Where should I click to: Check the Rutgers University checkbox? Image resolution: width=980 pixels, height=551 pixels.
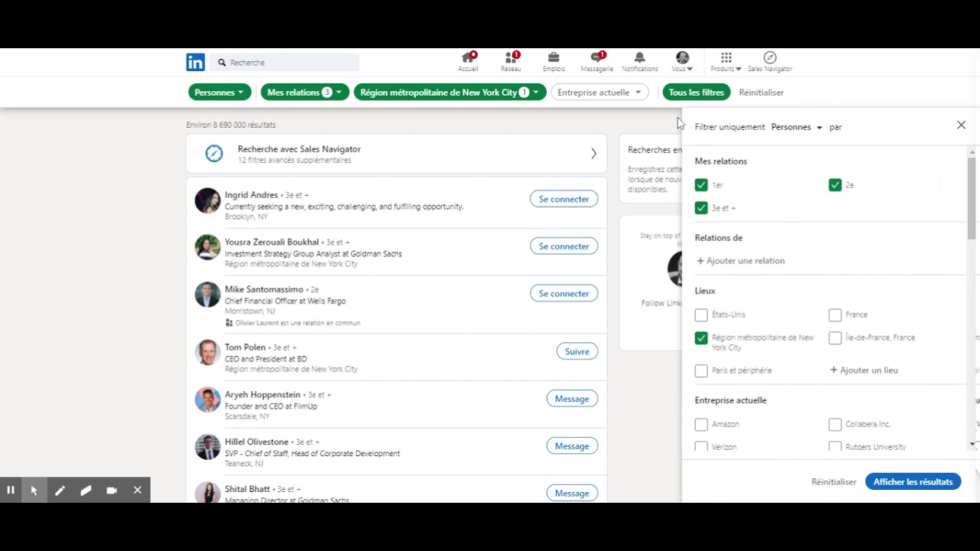(835, 446)
